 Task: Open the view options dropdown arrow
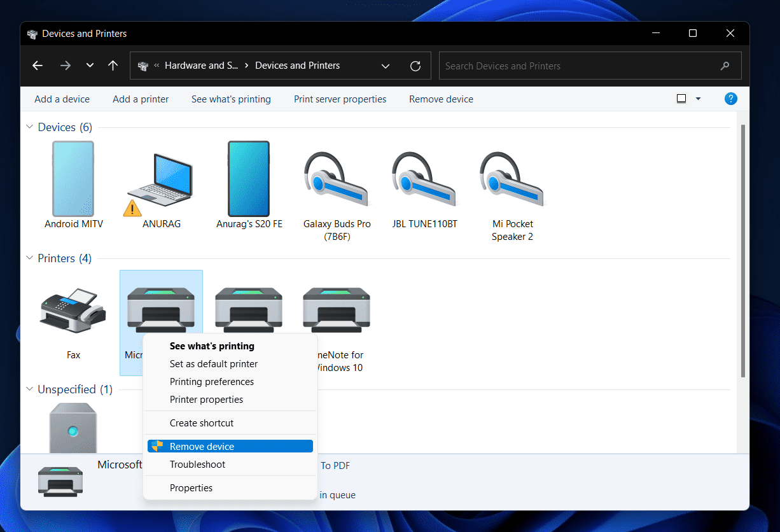click(698, 99)
